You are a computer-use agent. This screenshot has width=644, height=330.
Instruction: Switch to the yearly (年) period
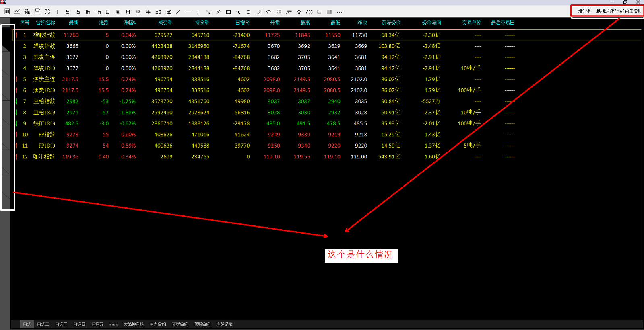148,12
